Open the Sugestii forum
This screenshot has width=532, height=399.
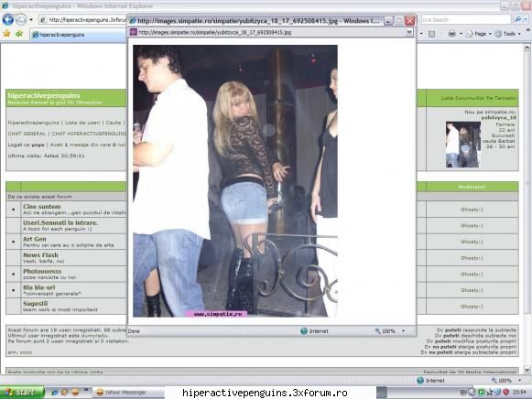click(x=35, y=304)
